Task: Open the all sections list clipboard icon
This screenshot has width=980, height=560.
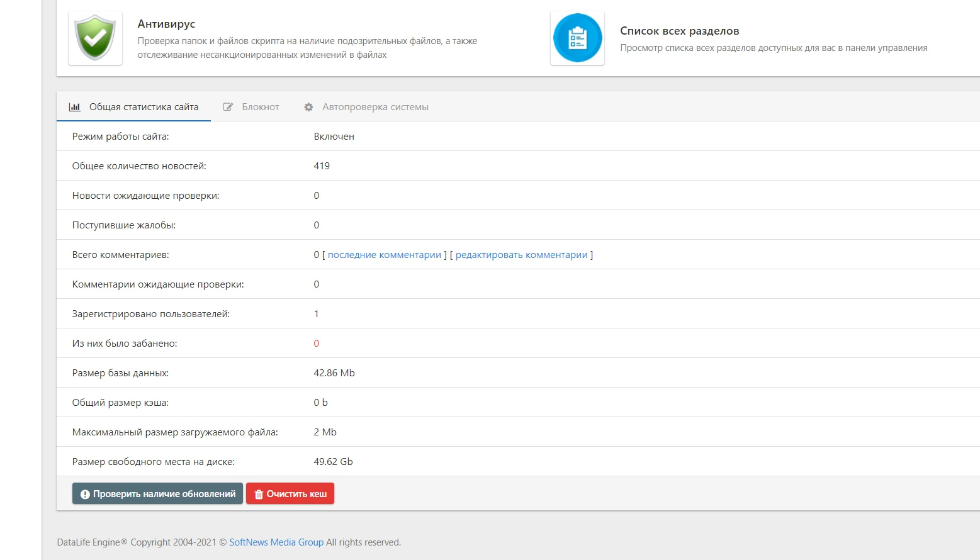Action: tap(577, 38)
